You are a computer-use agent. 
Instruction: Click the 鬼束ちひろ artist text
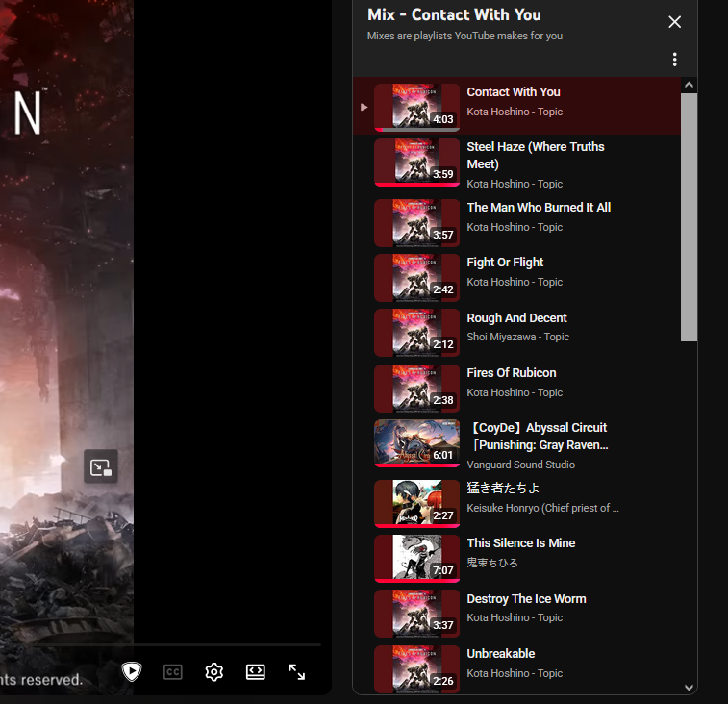pos(492,563)
